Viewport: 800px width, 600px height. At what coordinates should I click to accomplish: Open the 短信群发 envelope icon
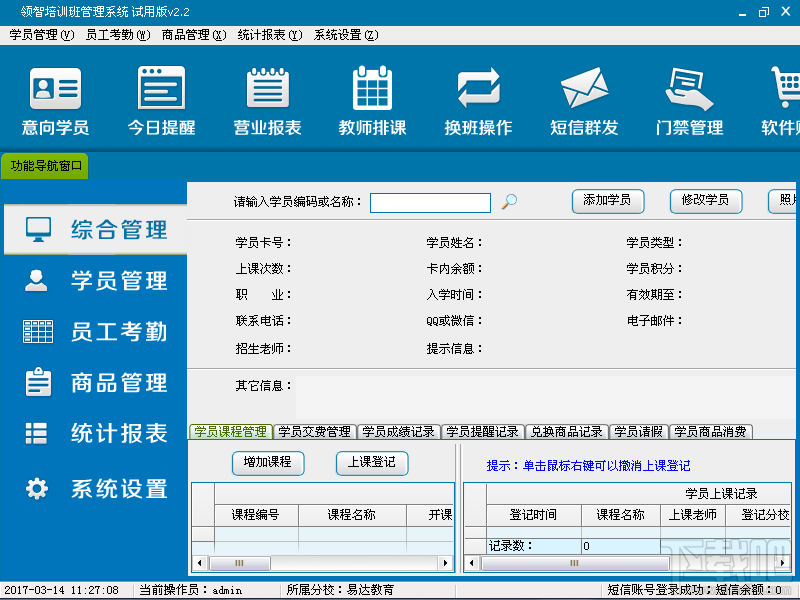[x=584, y=88]
